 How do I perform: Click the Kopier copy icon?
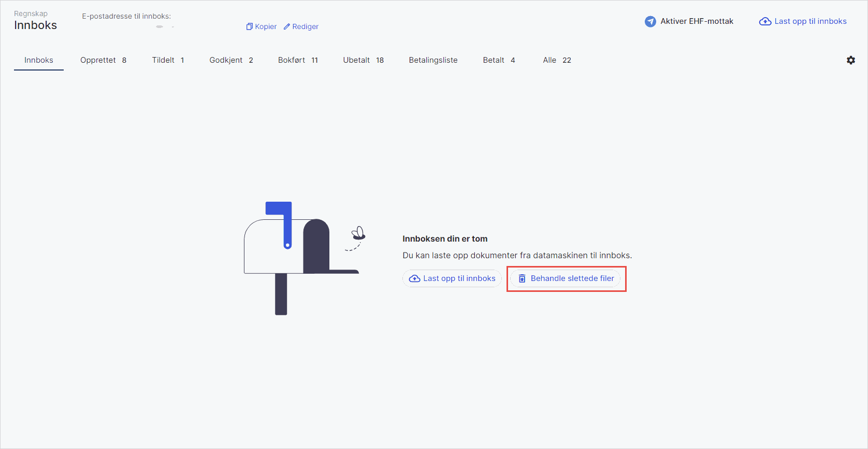(x=249, y=26)
